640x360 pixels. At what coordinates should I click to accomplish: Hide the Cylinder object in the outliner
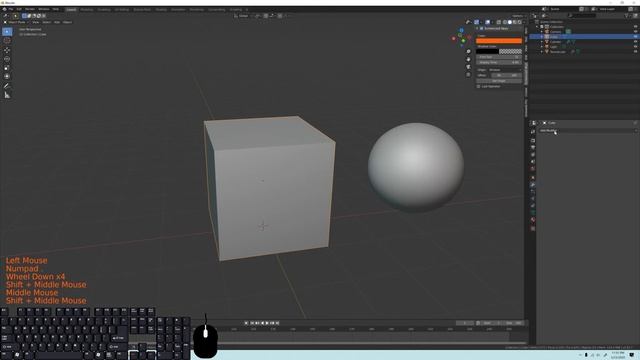point(636,42)
